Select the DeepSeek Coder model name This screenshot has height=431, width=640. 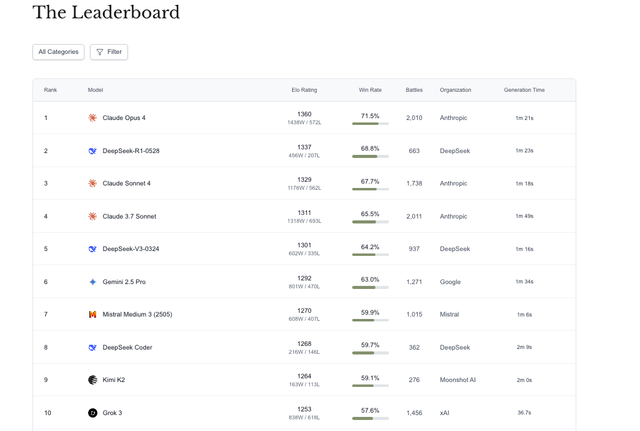(127, 347)
